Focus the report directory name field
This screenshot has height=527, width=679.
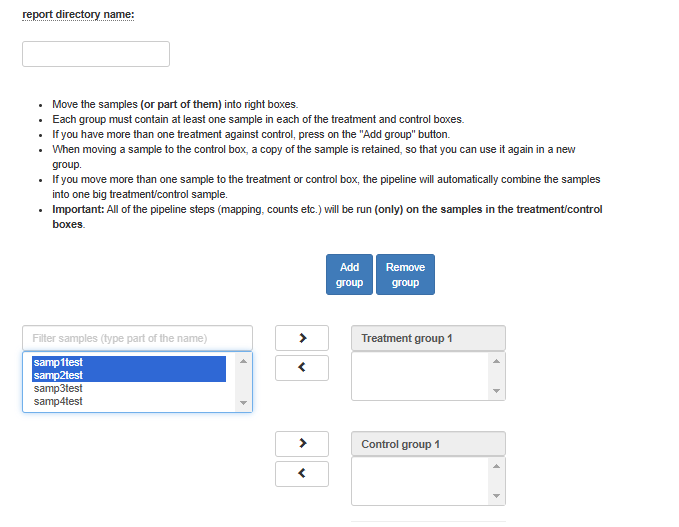click(x=96, y=54)
